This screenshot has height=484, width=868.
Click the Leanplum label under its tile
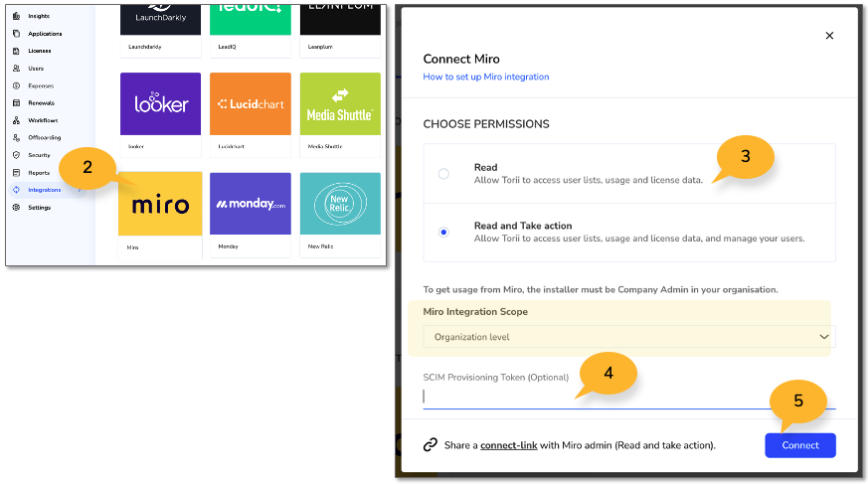[x=320, y=47]
